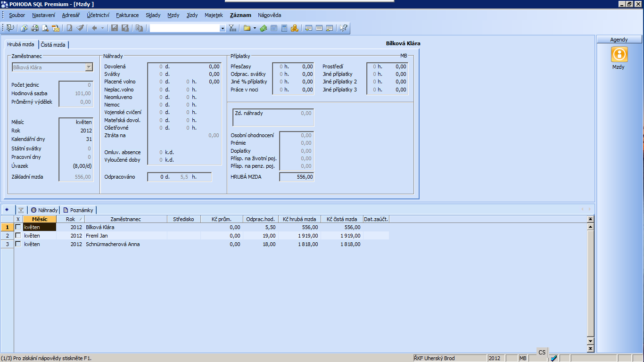
Task: Switch to the Náhrady tab
Action: (44, 210)
